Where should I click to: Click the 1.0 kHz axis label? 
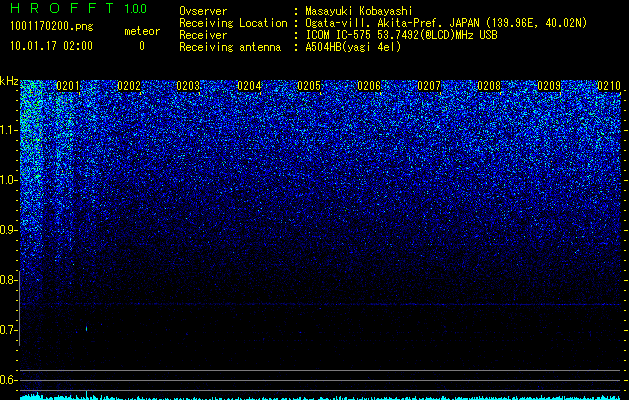[9, 180]
